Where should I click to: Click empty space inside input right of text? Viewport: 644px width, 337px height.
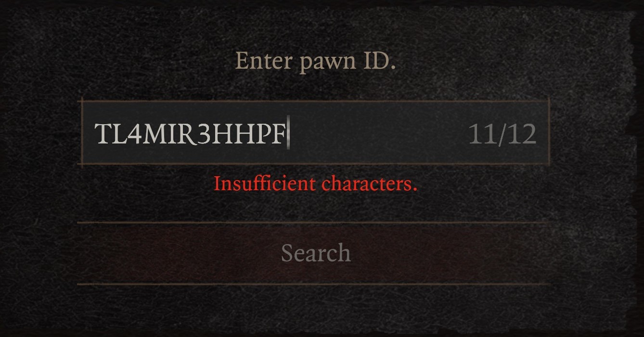[378, 134]
